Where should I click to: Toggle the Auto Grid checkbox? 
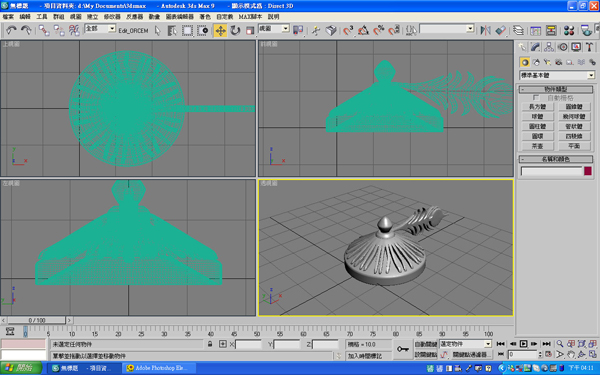pos(536,98)
